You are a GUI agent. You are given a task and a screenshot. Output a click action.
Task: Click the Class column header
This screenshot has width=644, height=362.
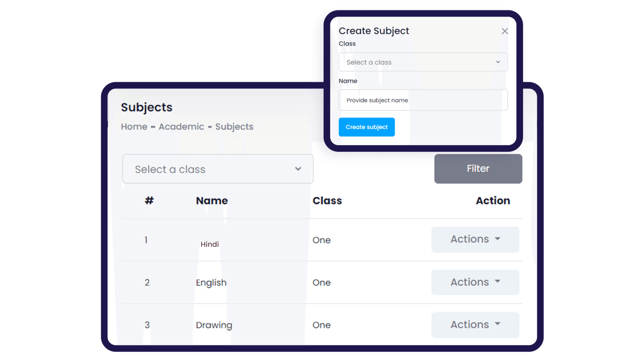point(327,201)
